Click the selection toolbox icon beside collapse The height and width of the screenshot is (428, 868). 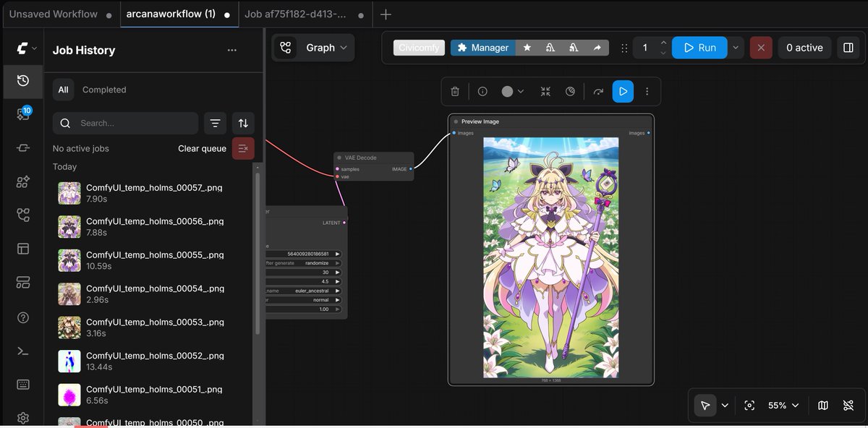coord(570,92)
